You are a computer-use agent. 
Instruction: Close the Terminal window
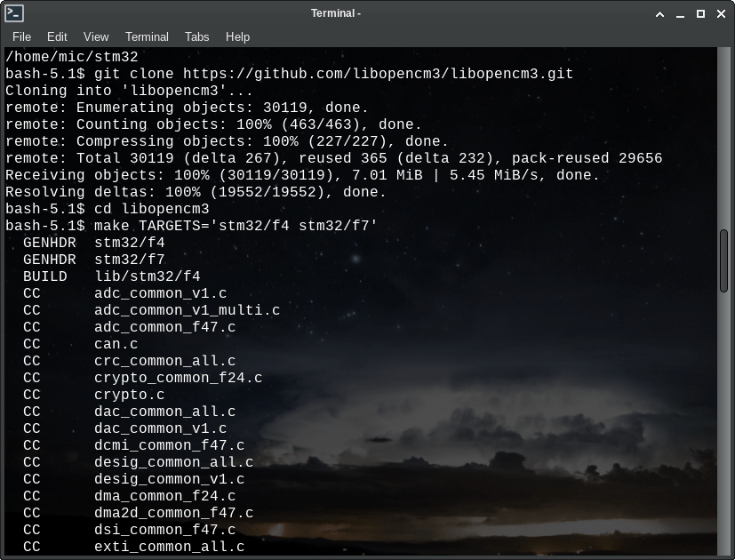(x=720, y=13)
